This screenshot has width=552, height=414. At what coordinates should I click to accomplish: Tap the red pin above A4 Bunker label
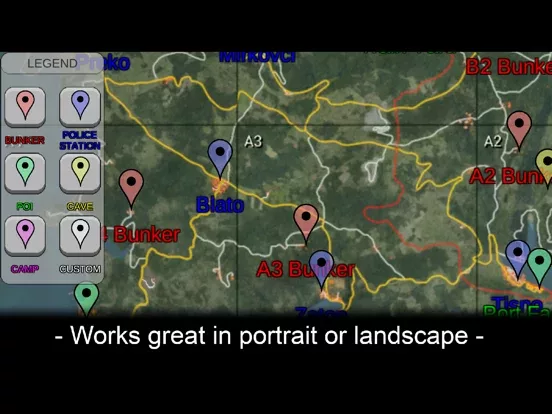click(131, 189)
